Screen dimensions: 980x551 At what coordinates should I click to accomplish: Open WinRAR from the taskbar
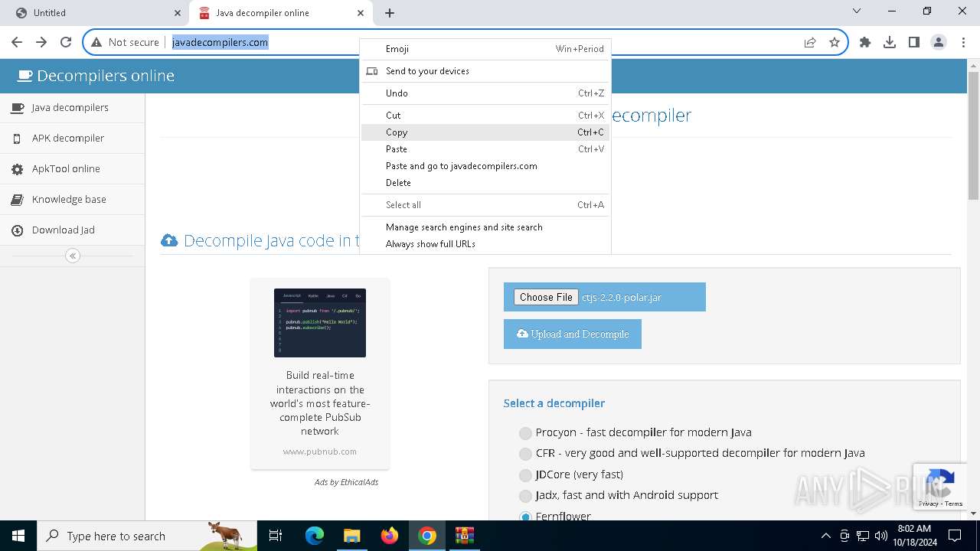pos(465,536)
